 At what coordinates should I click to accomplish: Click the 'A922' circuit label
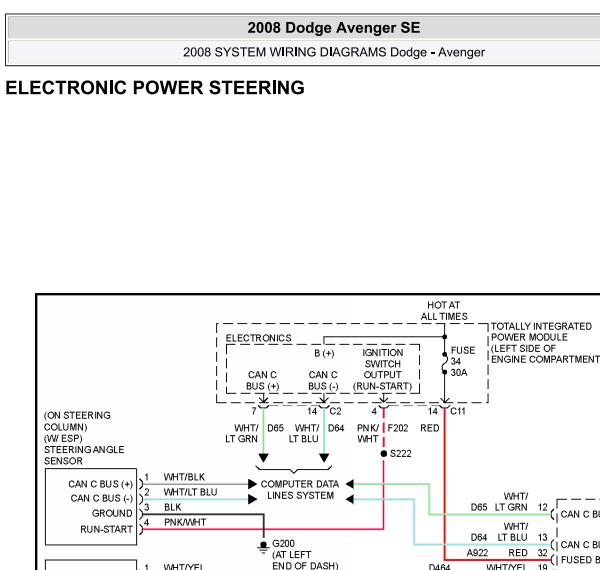coord(477,553)
